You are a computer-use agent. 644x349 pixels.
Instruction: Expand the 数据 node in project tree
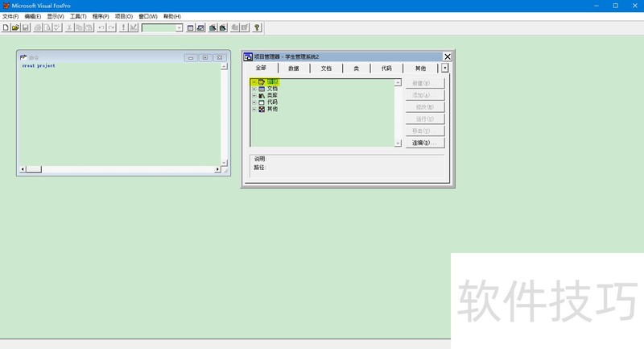254,82
